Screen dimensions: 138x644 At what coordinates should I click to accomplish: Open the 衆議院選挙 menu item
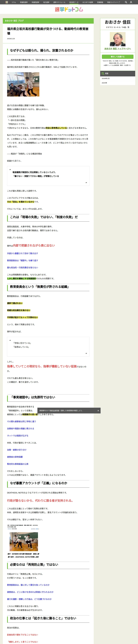(x=24, y=2)
